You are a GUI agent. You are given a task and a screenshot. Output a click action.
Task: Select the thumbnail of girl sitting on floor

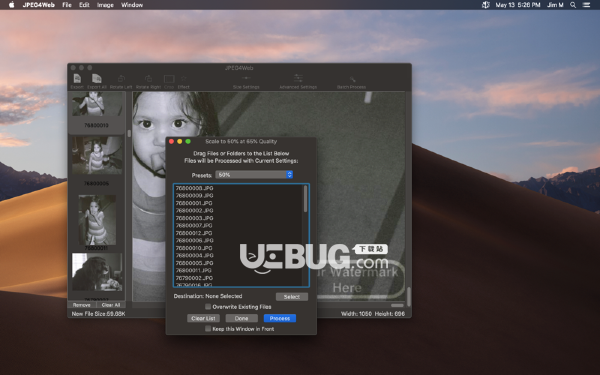tap(97, 155)
